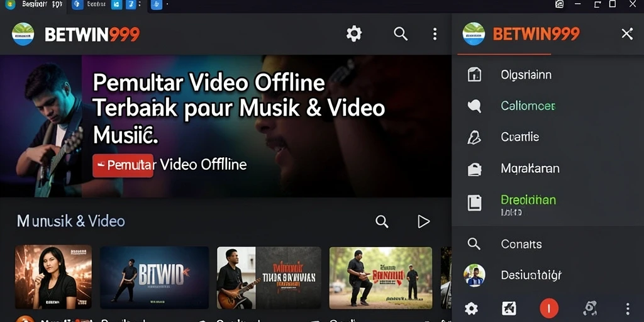Select Dreoidhan in the side menu
644x322 pixels.
pos(528,200)
